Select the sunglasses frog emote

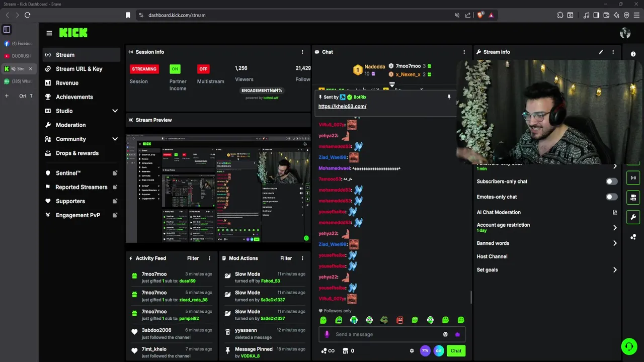click(x=384, y=320)
